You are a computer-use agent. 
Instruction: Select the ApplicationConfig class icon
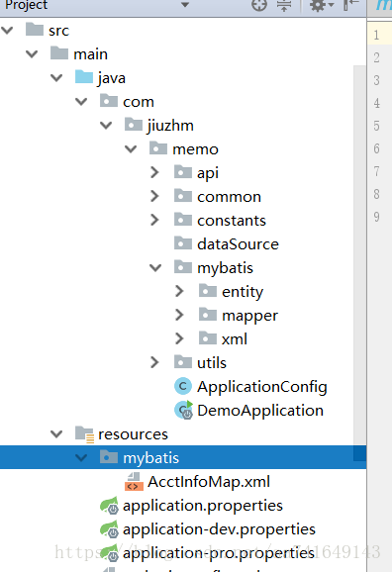(x=183, y=386)
